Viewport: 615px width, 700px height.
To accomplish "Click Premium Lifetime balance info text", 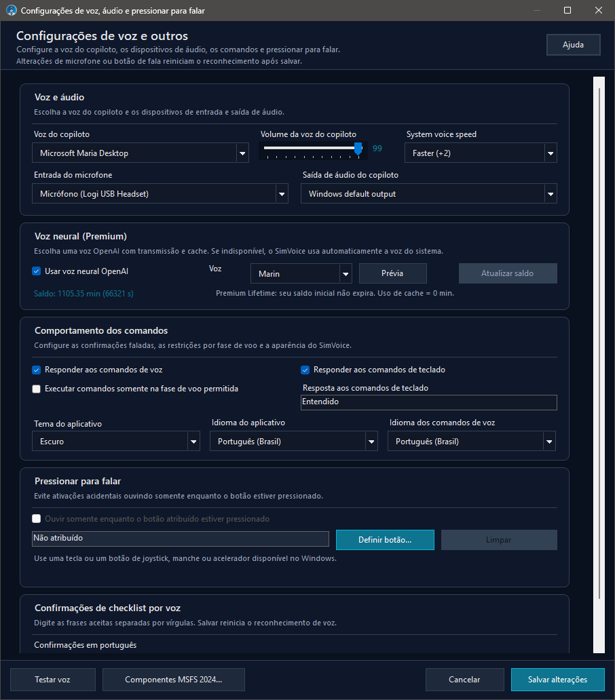I will [x=335, y=293].
